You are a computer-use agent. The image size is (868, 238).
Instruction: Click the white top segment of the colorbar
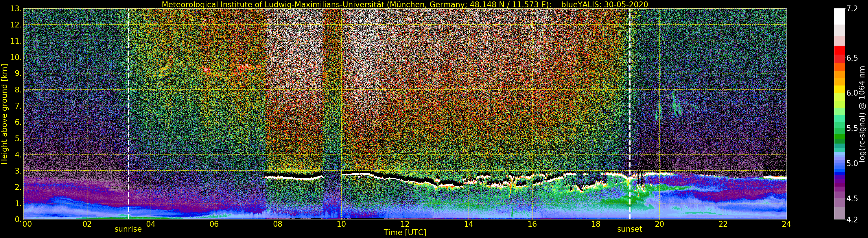pos(839,16)
